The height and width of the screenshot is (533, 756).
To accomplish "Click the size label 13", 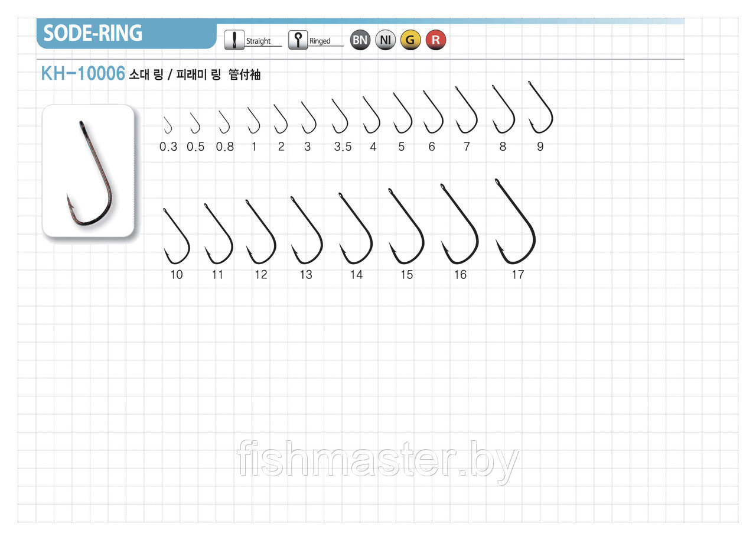I will pos(306,275).
